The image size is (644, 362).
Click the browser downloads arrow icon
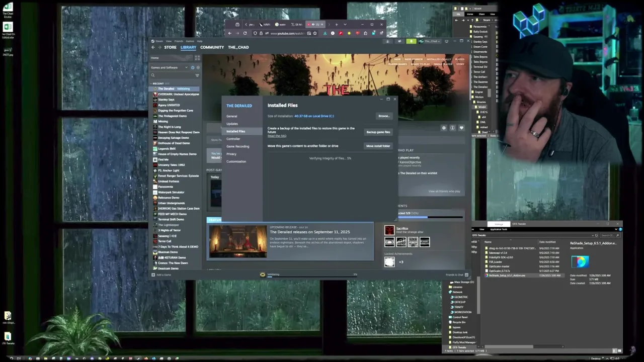tap(325, 33)
